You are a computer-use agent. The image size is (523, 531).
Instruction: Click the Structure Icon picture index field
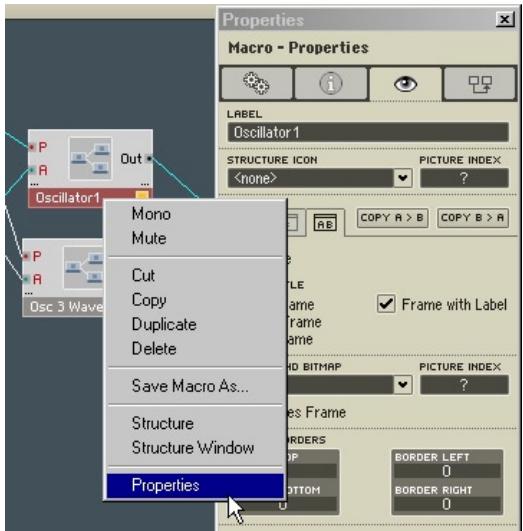point(464,178)
